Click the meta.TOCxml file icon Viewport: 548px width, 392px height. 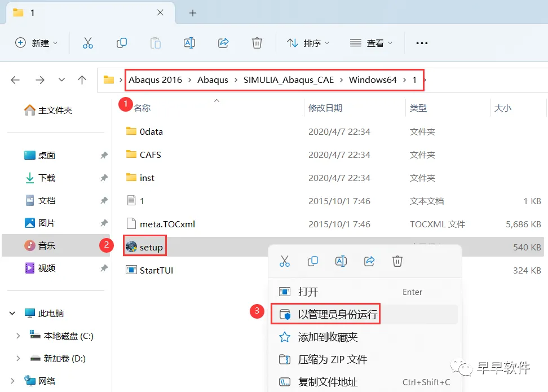[x=131, y=224]
